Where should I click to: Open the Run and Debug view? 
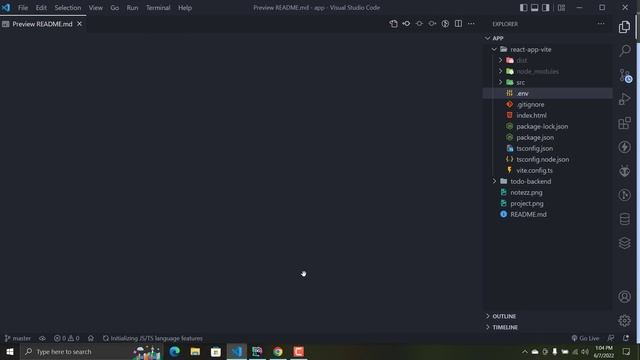pos(624,99)
